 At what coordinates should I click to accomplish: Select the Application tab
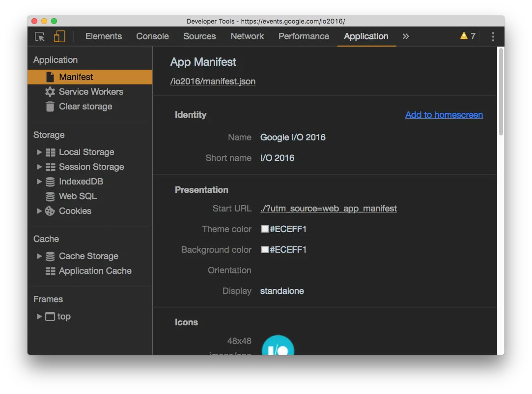pos(366,36)
